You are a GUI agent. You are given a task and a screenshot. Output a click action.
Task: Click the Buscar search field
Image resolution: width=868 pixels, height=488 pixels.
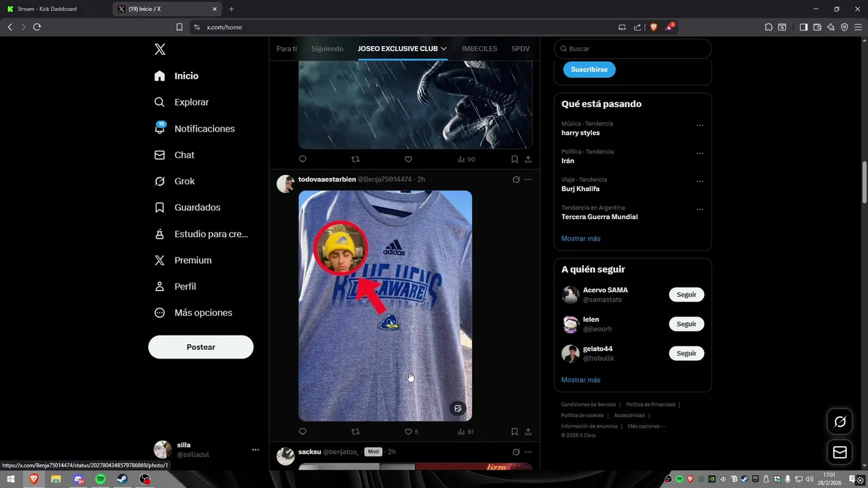633,49
